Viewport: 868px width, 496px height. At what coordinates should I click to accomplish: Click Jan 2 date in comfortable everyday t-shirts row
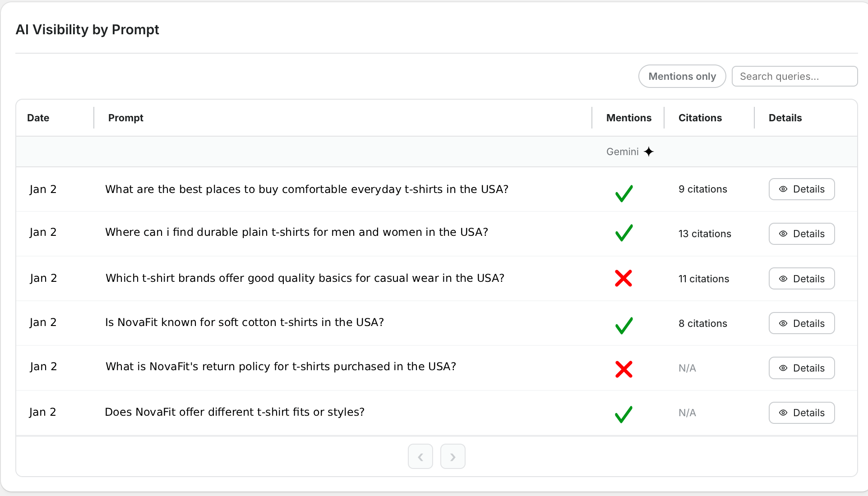pos(43,189)
